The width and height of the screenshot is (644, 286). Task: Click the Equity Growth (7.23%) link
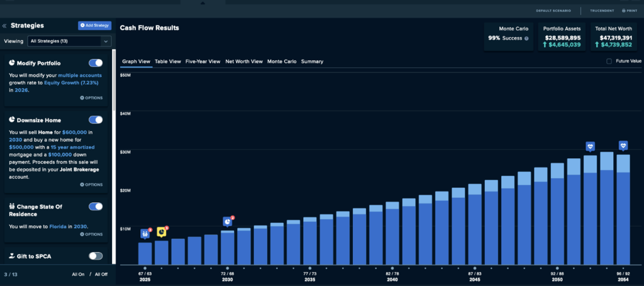click(71, 83)
